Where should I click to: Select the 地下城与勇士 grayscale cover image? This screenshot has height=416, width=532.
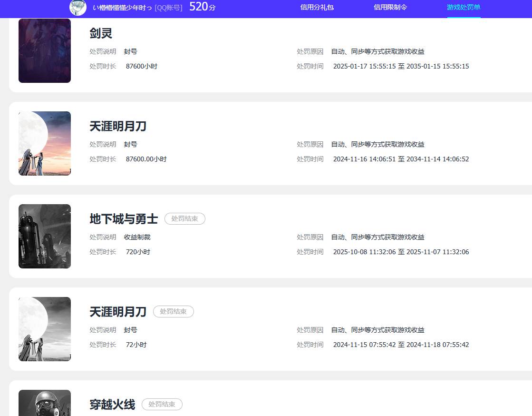click(45, 236)
